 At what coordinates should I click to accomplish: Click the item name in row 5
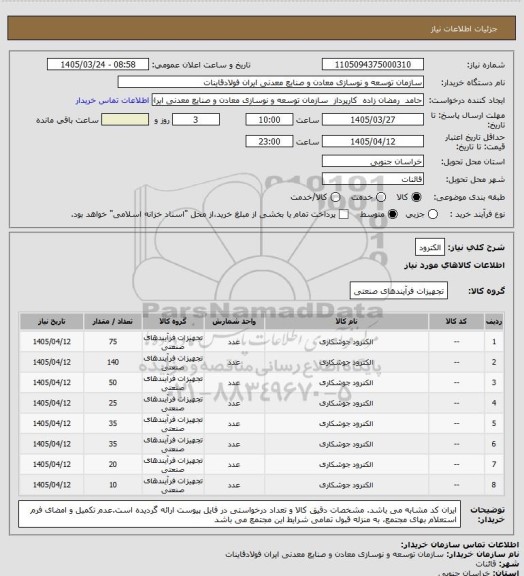(346, 424)
